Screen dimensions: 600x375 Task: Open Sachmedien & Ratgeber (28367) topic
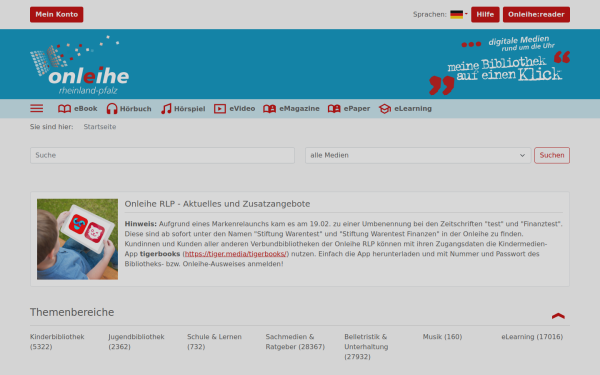point(295,342)
